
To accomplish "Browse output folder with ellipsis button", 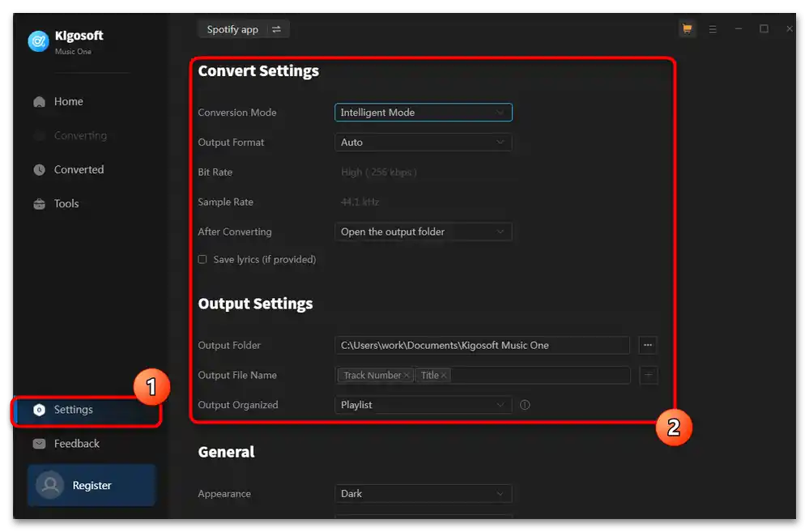I will [x=648, y=346].
